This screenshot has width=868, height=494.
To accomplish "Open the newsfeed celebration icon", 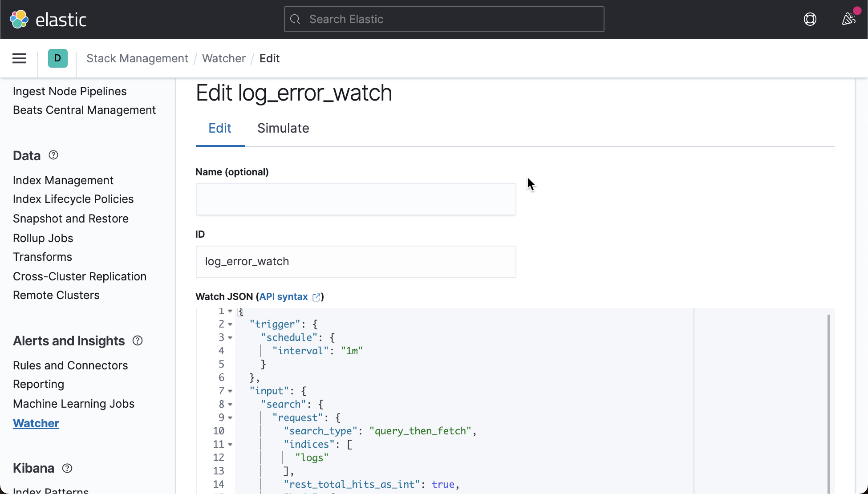I will pos(848,19).
